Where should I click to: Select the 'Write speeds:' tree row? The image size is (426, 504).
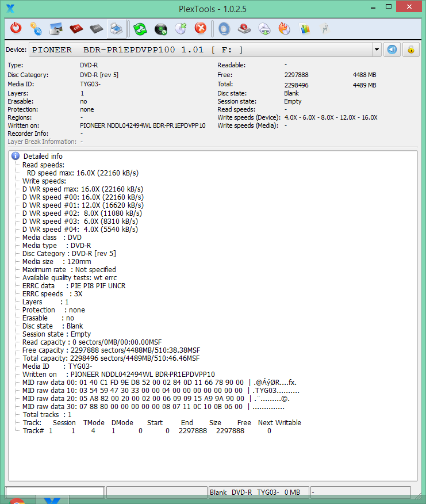pos(44,181)
